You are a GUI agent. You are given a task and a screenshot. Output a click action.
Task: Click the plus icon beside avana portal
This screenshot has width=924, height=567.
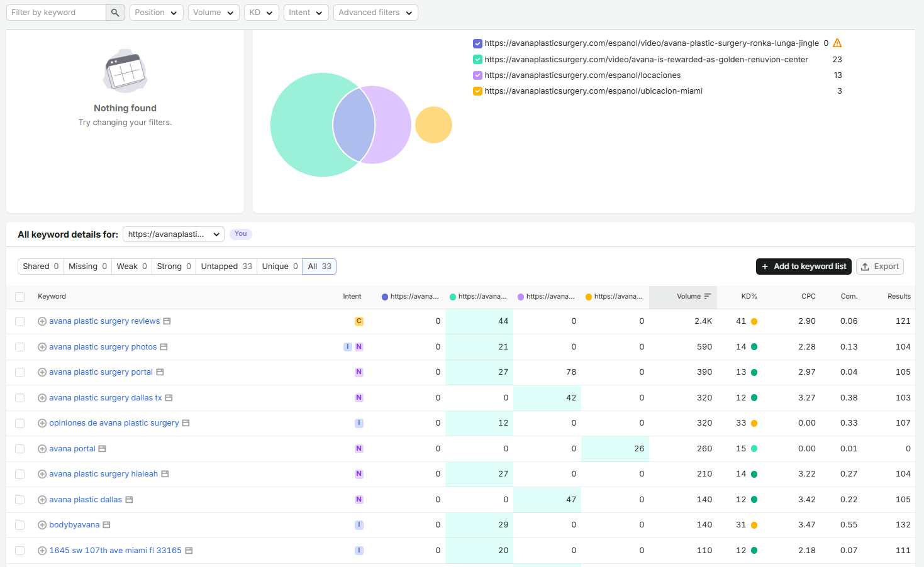[x=42, y=449]
